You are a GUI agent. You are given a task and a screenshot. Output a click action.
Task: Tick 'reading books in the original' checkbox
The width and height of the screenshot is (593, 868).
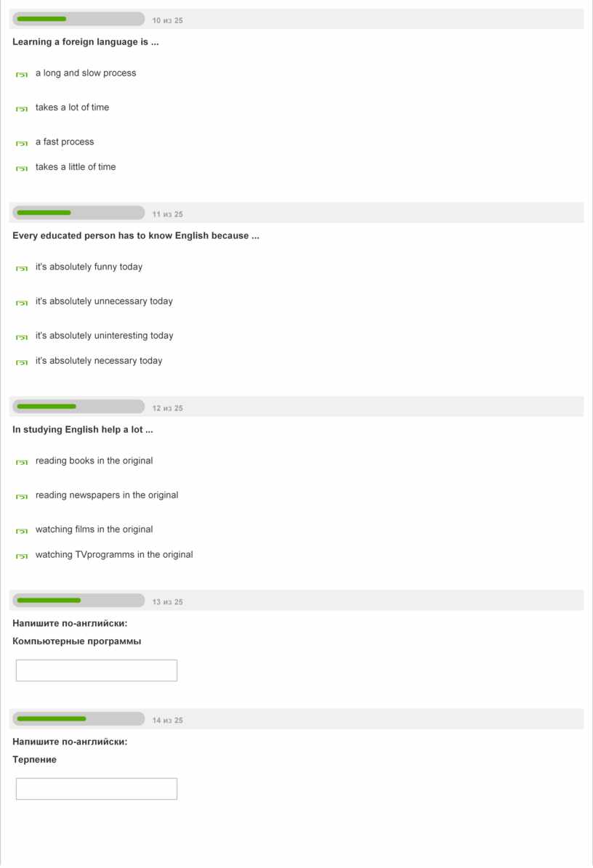click(x=22, y=462)
